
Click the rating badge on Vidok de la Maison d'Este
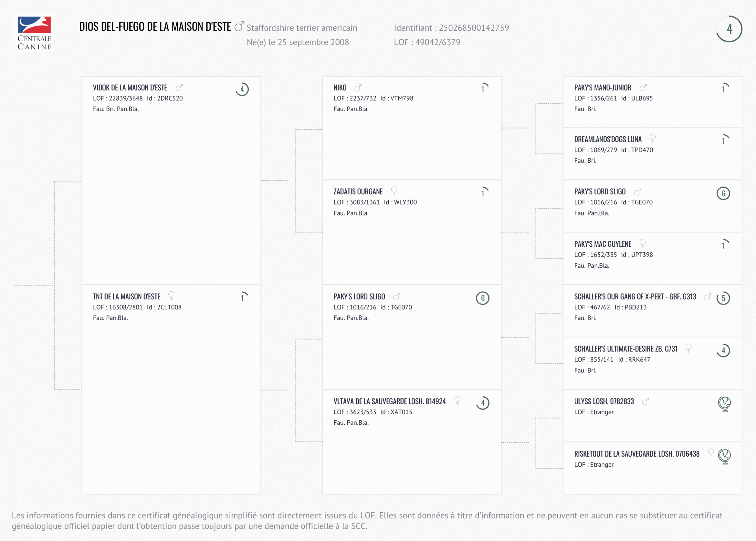click(242, 89)
